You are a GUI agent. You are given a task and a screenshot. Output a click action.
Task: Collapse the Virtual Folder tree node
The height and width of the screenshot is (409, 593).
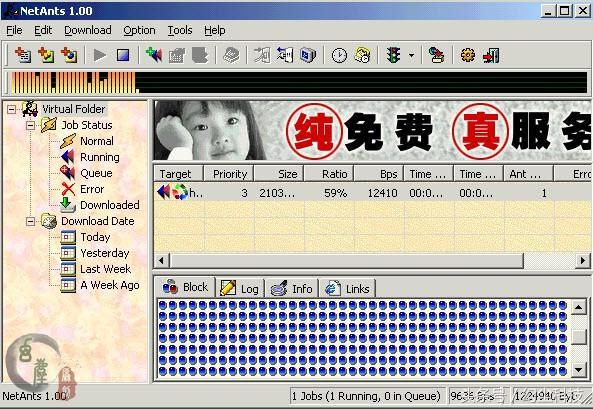pos(12,109)
